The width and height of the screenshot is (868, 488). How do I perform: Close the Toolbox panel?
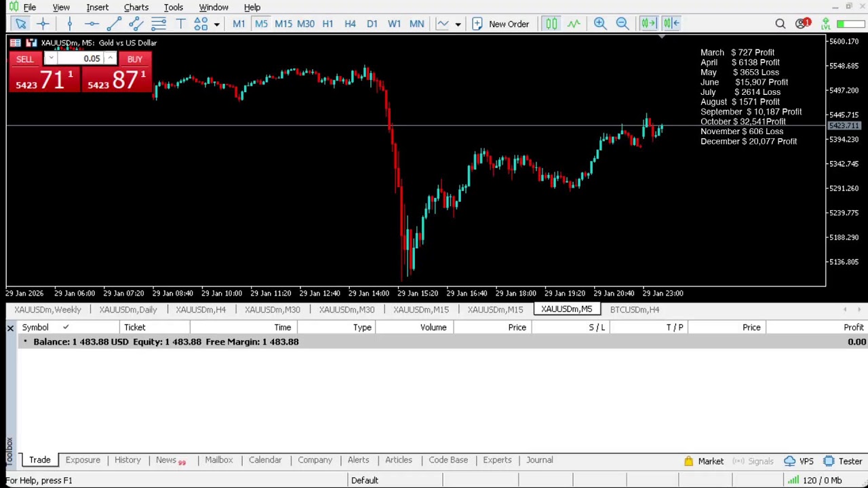[10, 328]
